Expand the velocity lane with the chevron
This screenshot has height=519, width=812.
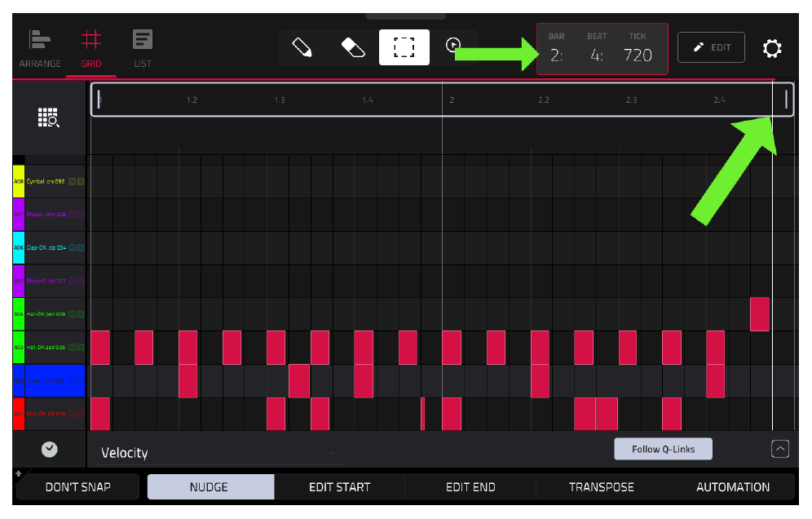coord(780,449)
